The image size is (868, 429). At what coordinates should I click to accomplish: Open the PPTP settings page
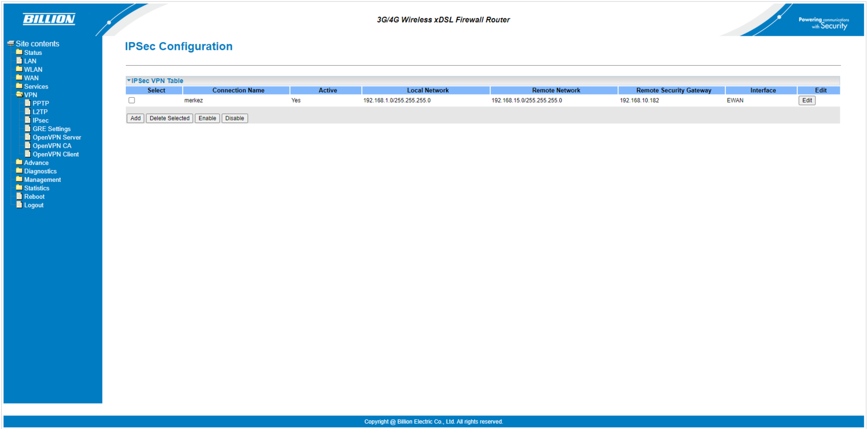click(41, 103)
